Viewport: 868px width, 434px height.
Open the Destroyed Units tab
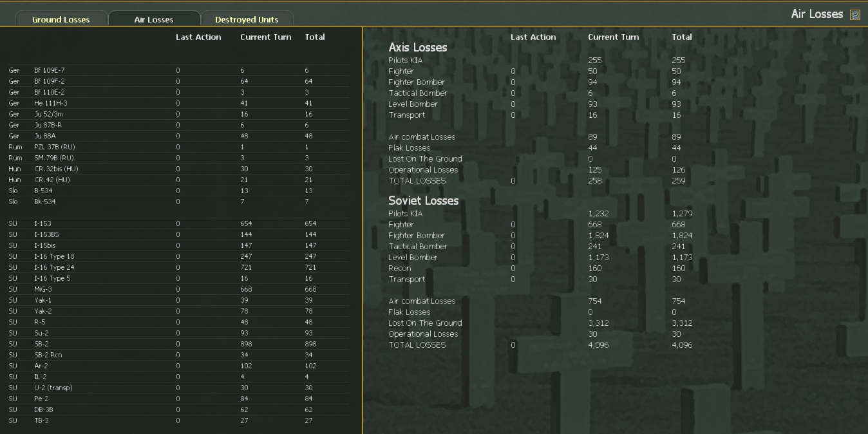247,19
